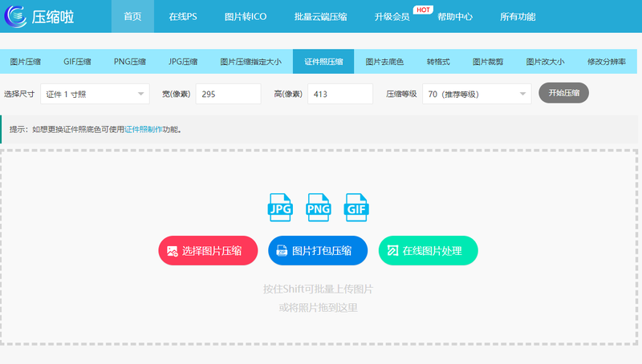642x364 pixels.
Task: Switch to the GIF压缩 tab
Action: (x=77, y=62)
